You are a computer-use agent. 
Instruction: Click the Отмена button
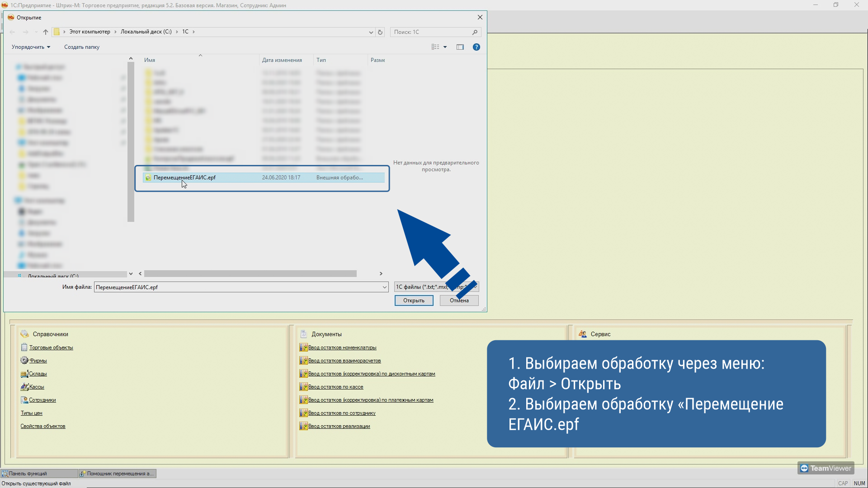pos(459,300)
